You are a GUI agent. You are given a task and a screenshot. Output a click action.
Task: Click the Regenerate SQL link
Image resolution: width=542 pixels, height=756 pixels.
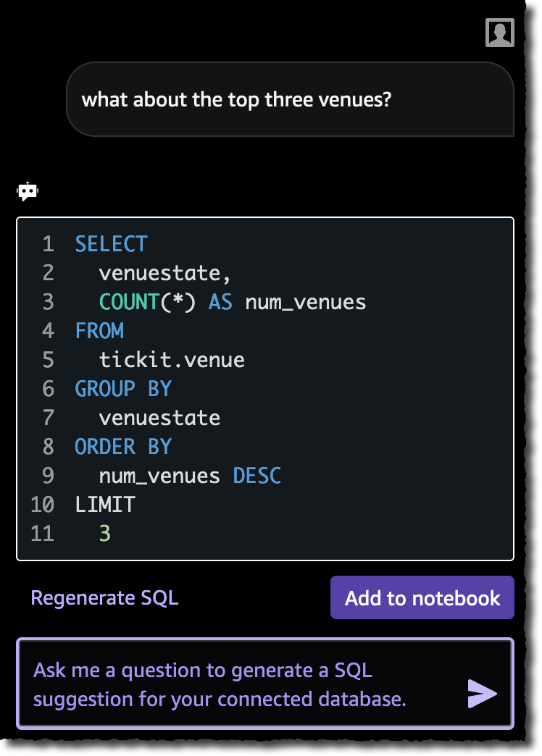[x=104, y=597]
